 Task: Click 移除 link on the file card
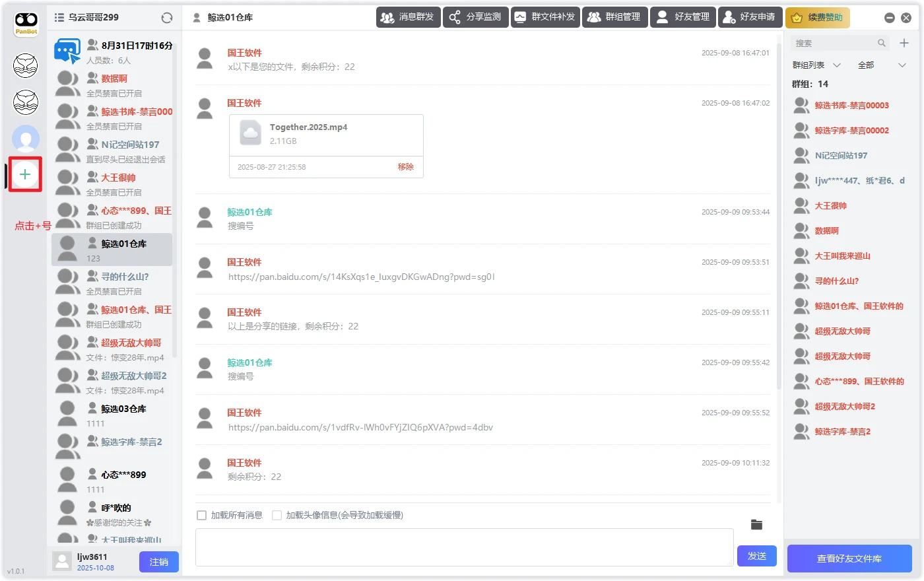pyautogui.click(x=405, y=167)
